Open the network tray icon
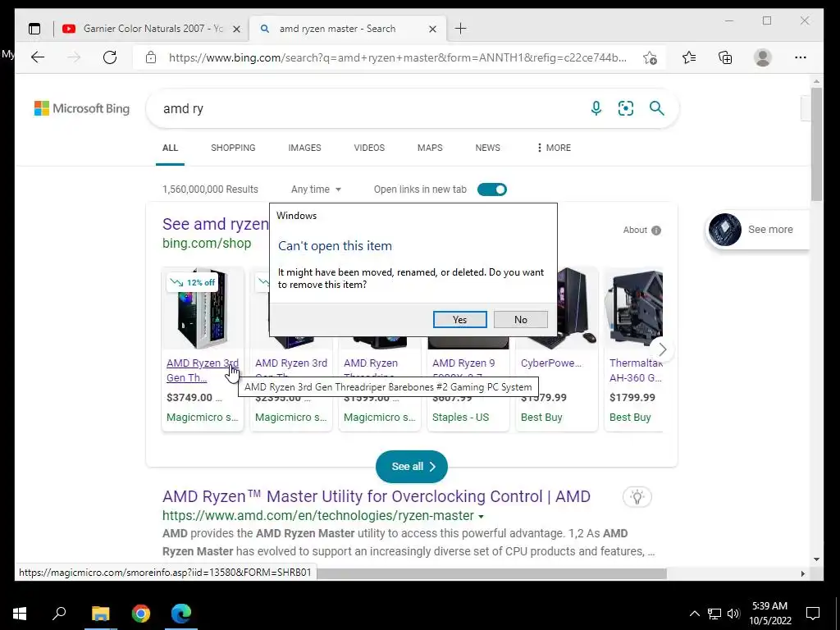The image size is (840, 630). (714, 614)
